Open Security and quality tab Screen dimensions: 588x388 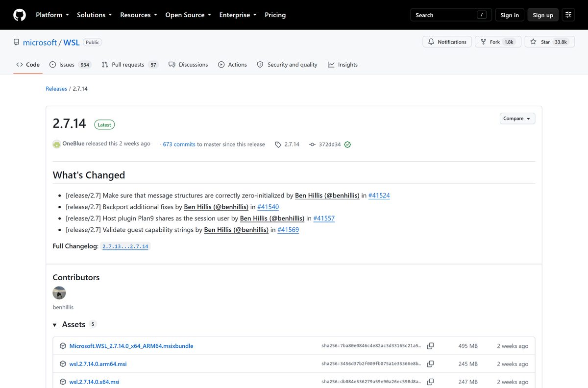[287, 65]
